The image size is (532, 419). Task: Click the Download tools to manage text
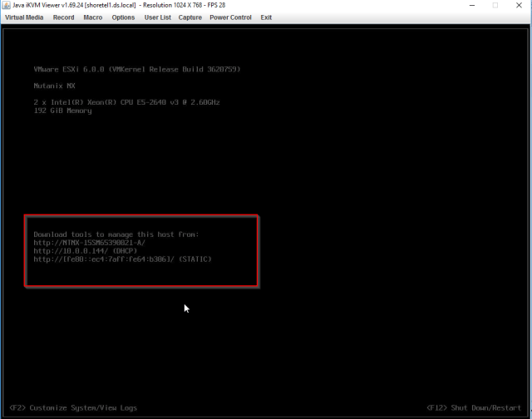tap(116, 234)
